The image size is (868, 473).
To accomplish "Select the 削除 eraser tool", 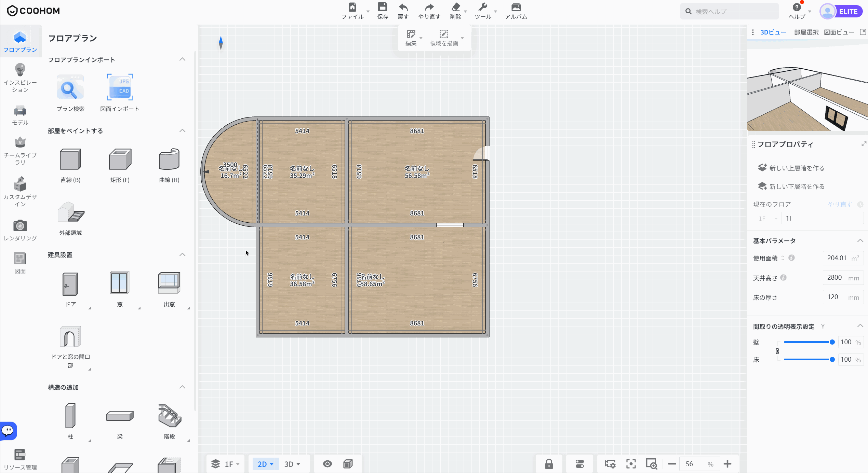I will tap(456, 7).
